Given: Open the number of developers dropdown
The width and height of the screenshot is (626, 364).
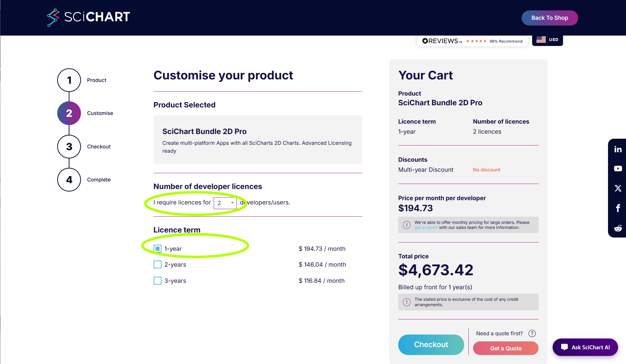Looking at the screenshot, I should click(x=225, y=203).
